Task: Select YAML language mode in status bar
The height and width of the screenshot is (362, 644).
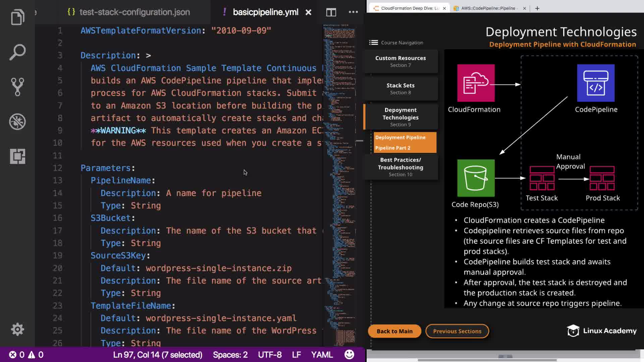Action: click(x=322, y=355)
